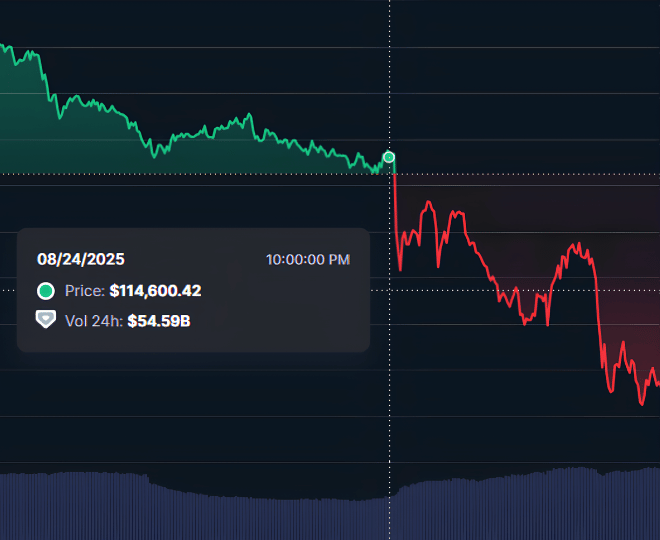
Task: Click the bottom of the red line's first sharp drop
Action: pos(399,269)
